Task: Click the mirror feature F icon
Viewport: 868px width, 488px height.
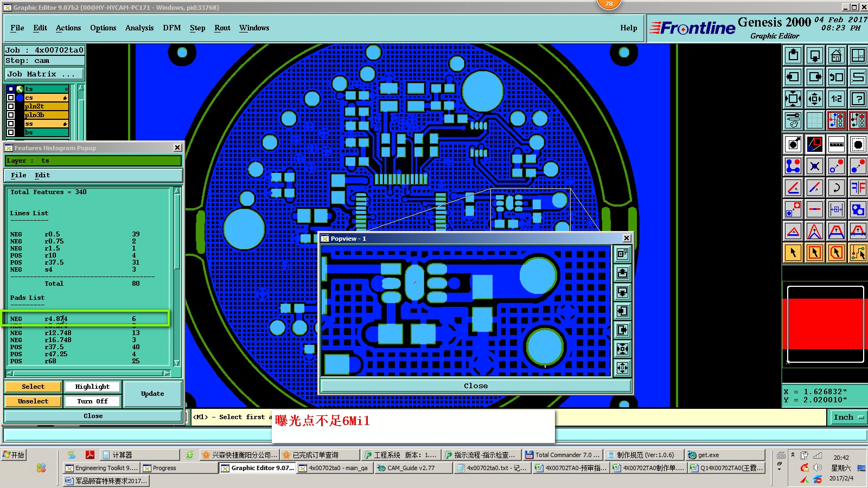Action: point(858,188)
